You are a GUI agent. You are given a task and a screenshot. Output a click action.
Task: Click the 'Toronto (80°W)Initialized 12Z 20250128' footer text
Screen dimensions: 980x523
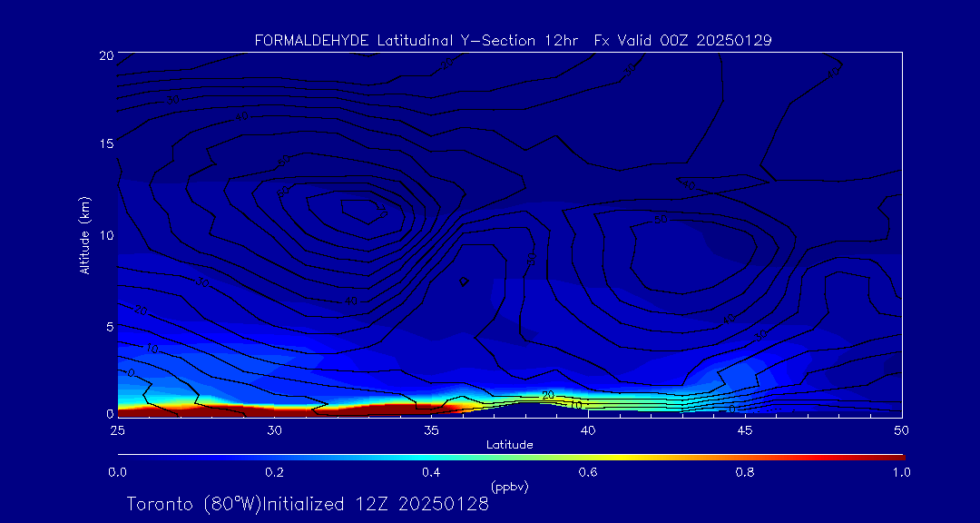[x=308, y=504]
